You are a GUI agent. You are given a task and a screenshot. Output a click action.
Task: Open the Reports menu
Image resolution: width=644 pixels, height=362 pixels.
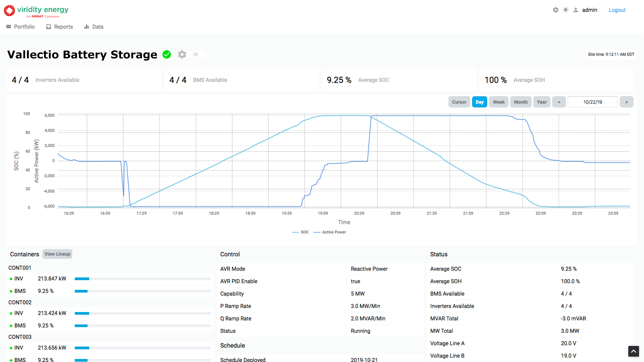point(60,27)
